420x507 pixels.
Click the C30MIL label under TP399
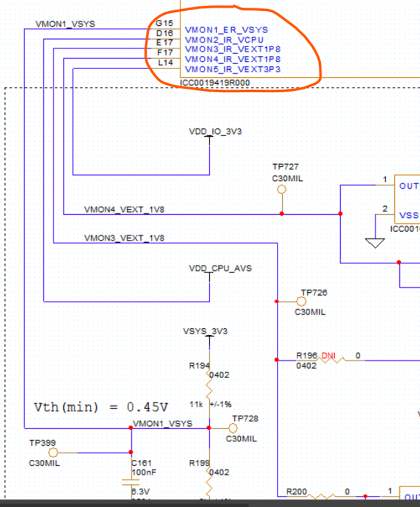(x=45, y=463)
